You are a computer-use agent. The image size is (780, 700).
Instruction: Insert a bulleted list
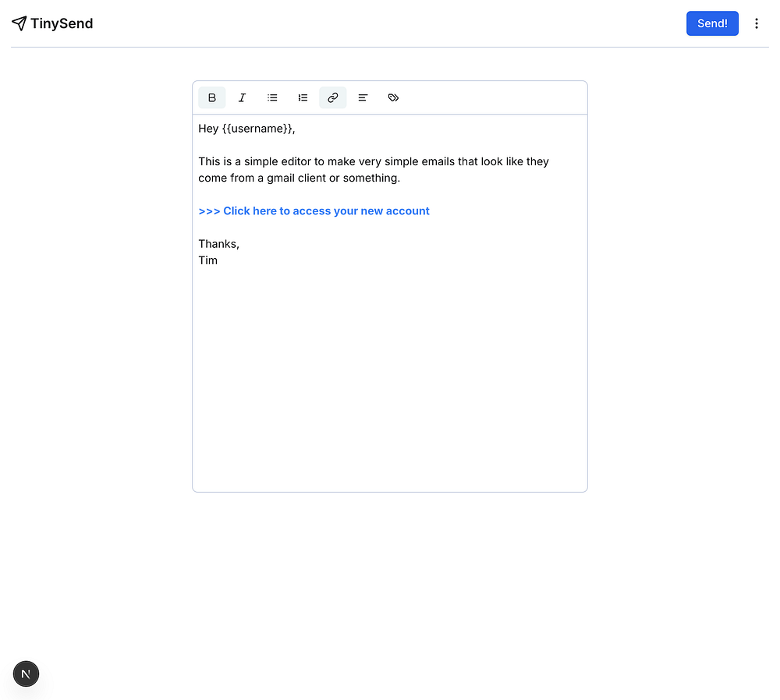click(272, 97)
